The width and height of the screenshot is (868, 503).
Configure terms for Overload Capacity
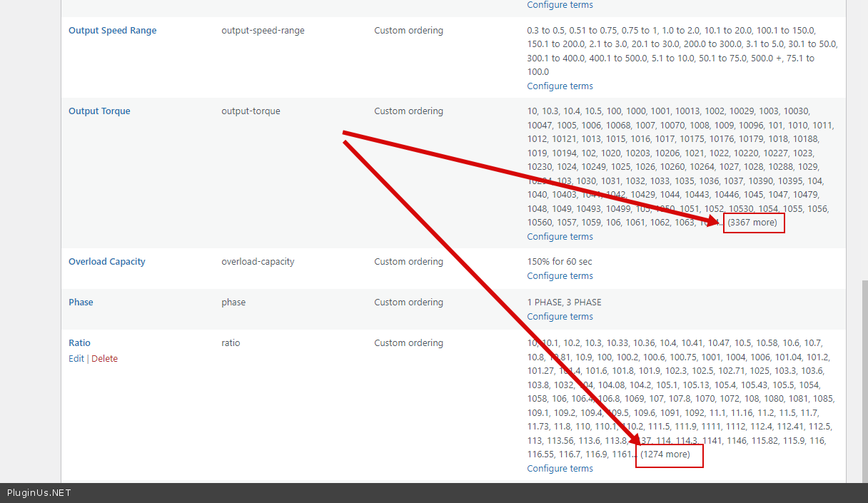(x=560, y=276)
